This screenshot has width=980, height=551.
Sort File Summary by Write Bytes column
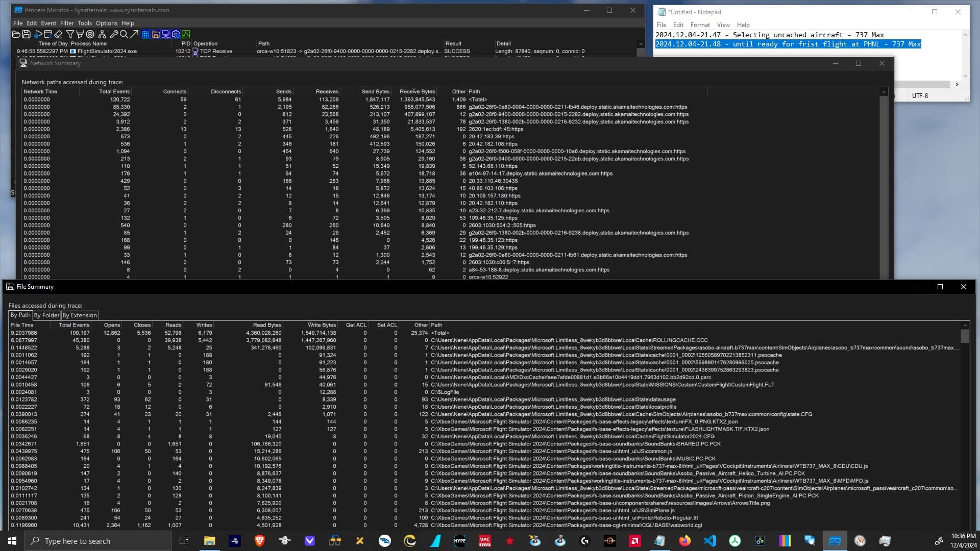[x=310, y=325]
